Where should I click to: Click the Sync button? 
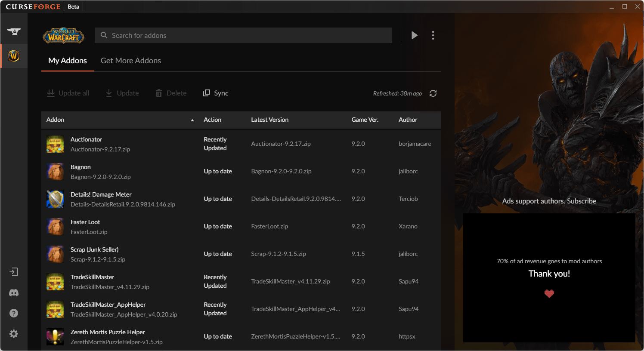click(x=216, y=93)
